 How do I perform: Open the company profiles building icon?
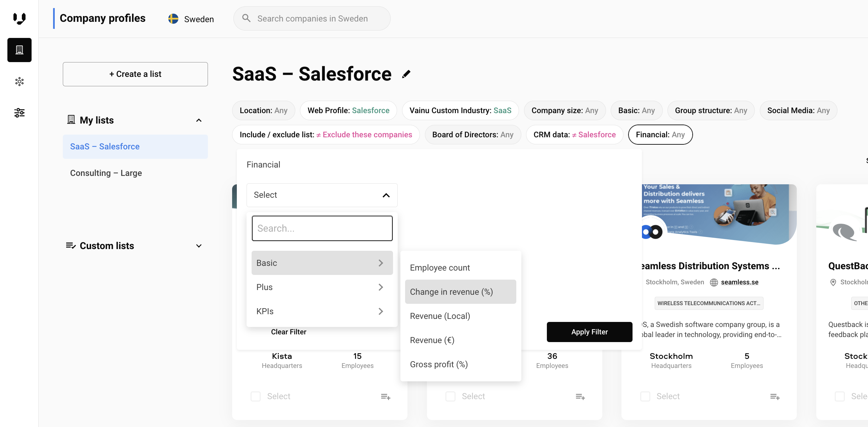point(19,50)
